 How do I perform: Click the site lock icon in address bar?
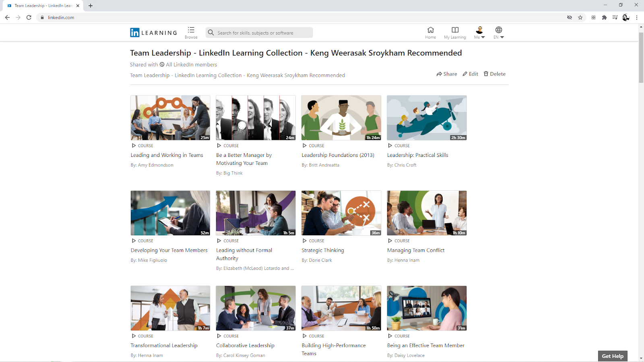(42, 17)
